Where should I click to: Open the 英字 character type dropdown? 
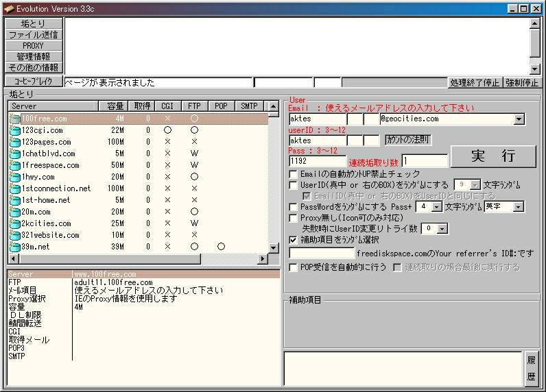point(518,207)
